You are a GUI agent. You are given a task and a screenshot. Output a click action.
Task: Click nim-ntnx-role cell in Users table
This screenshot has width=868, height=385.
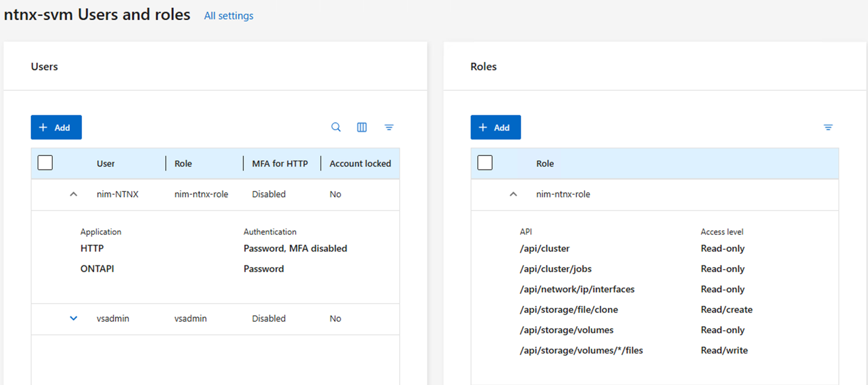point(201,194)
